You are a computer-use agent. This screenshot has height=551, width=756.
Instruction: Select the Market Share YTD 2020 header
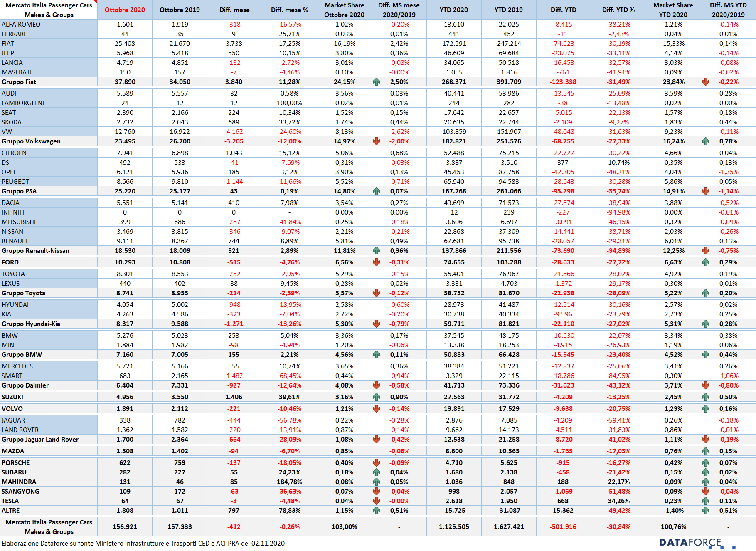[x=673, y=10]
